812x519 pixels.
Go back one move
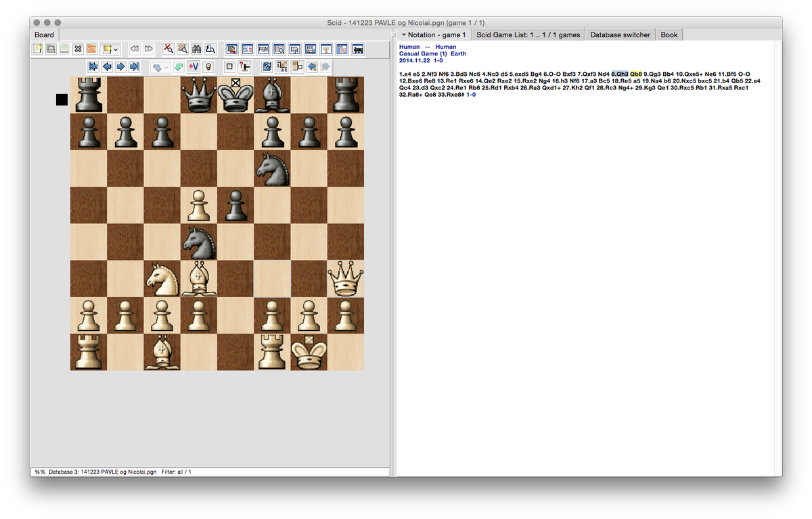coord(107,67)
